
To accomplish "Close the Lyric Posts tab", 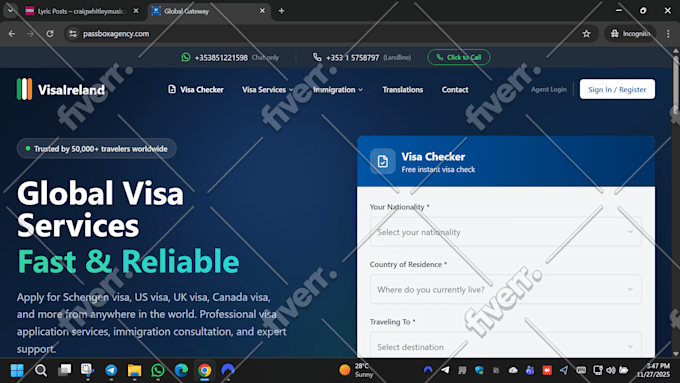I will 136,11.
